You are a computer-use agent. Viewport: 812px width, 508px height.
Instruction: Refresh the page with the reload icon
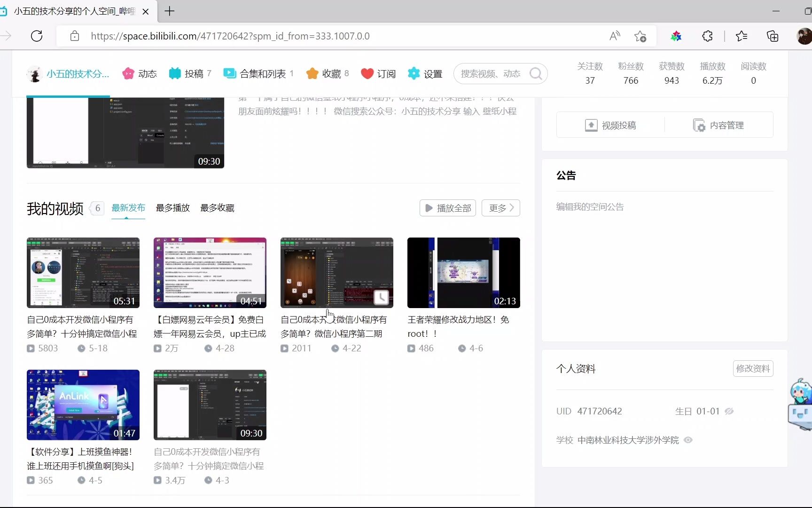click(37, 36)
